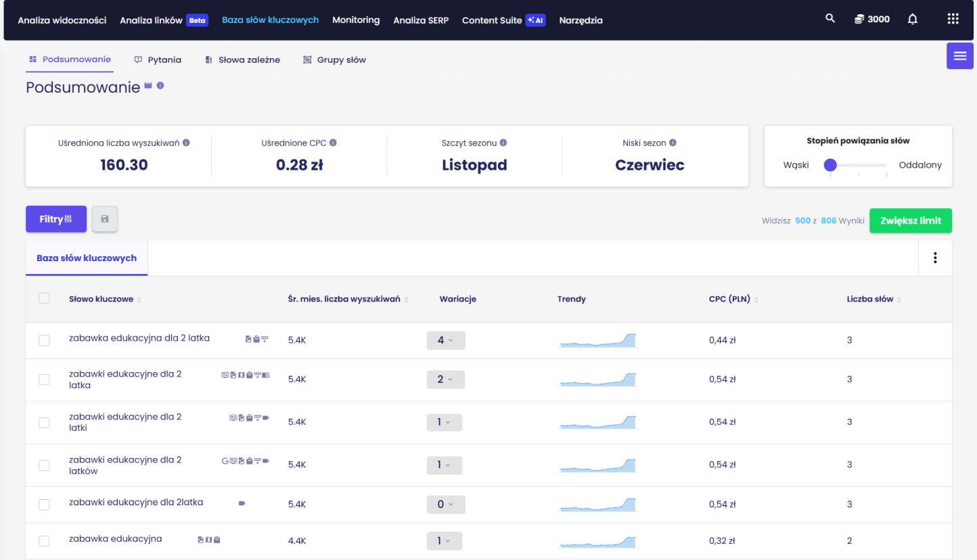Open the search magnifier in top bar
977x560 pixels.
[830, 19]
